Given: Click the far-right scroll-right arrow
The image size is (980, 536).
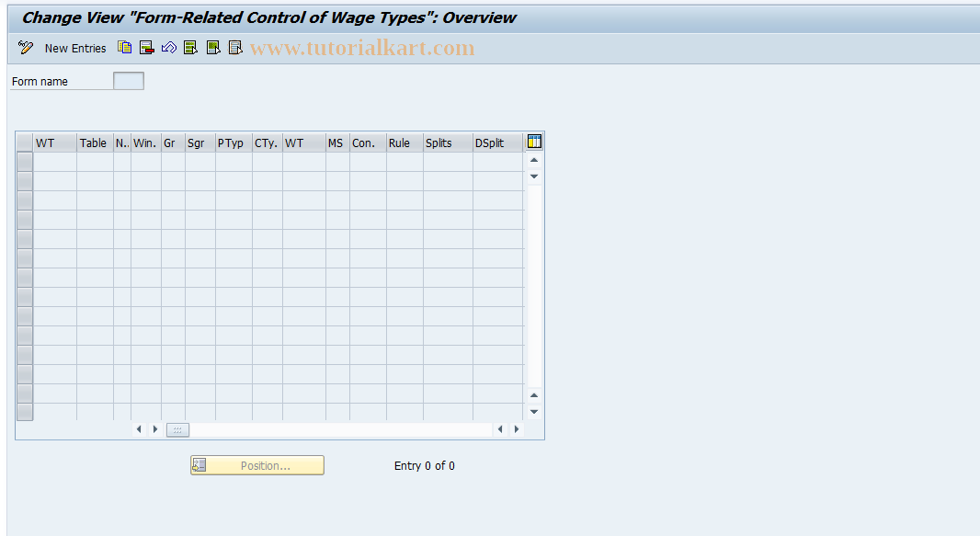Looking at the screenshot, I should coord(517,429).
